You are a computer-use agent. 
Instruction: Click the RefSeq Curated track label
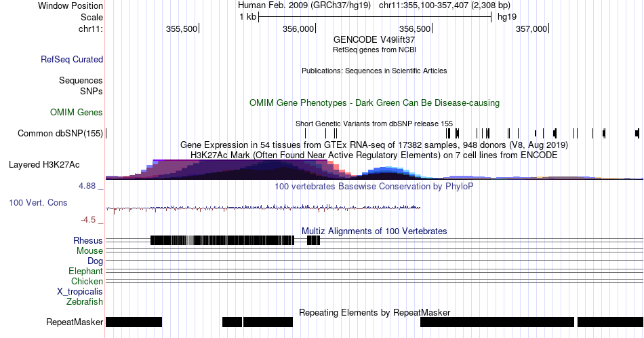(x=72, y=59)
